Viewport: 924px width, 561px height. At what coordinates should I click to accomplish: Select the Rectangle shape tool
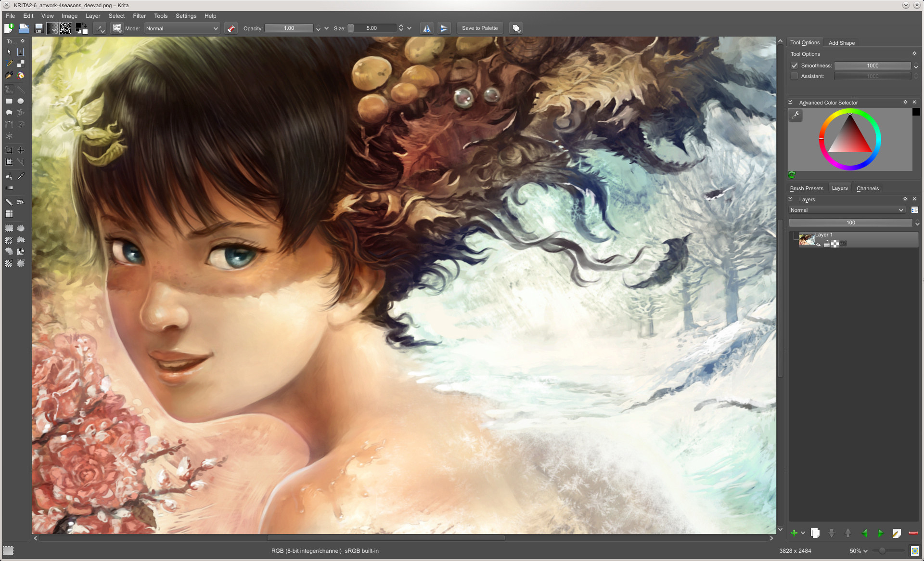click(9, 100)
